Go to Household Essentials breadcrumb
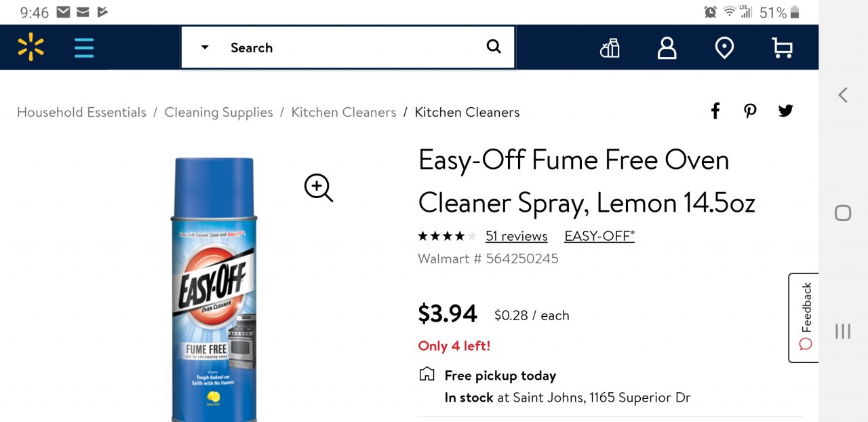 point(81,113)
